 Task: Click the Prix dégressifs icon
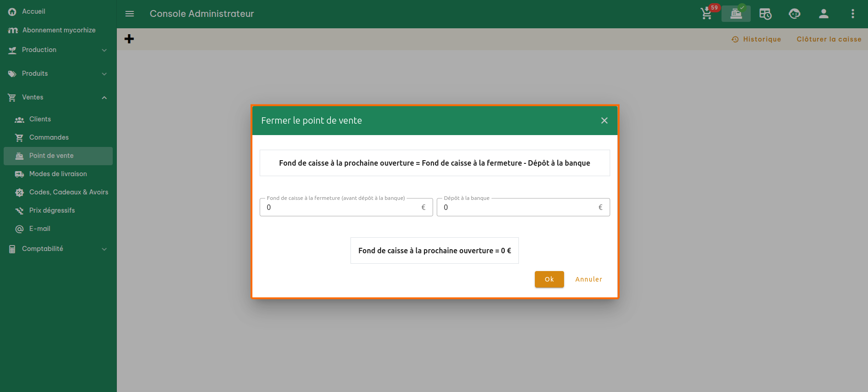click(19, 211)
